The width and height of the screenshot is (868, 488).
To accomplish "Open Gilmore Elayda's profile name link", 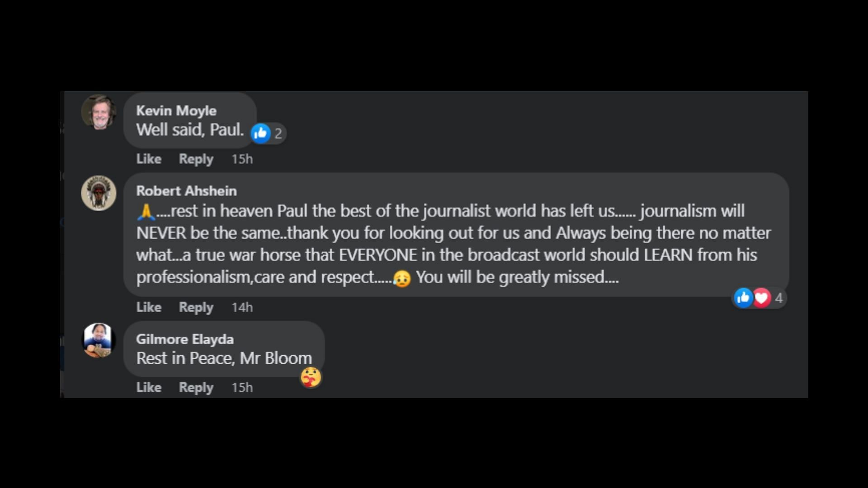I will coord(185,339).
